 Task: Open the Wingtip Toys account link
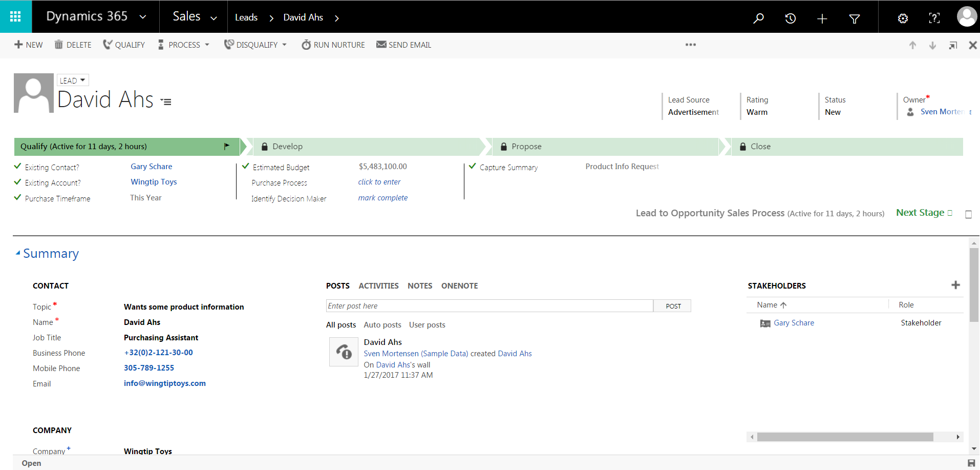click(x=154, y=182)
